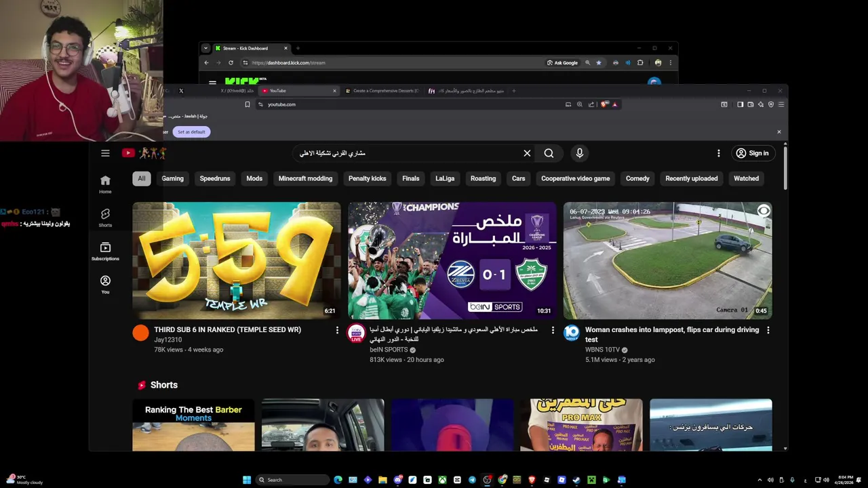Switch to the Create a Comprehensive Desserts tab
868x488 pixels.
[381, 91]
